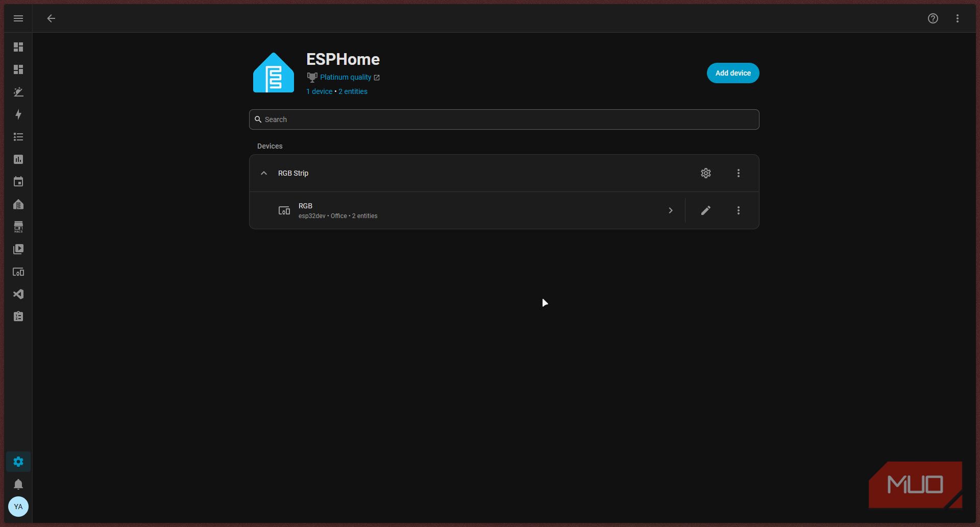Open the 1 device link

click(x=319, y=91)
